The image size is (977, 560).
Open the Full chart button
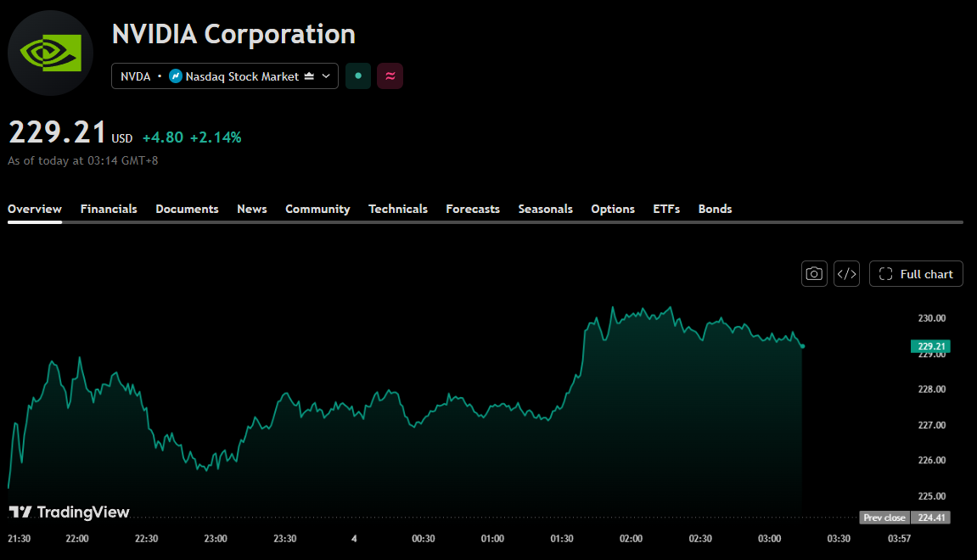(916, 274)
